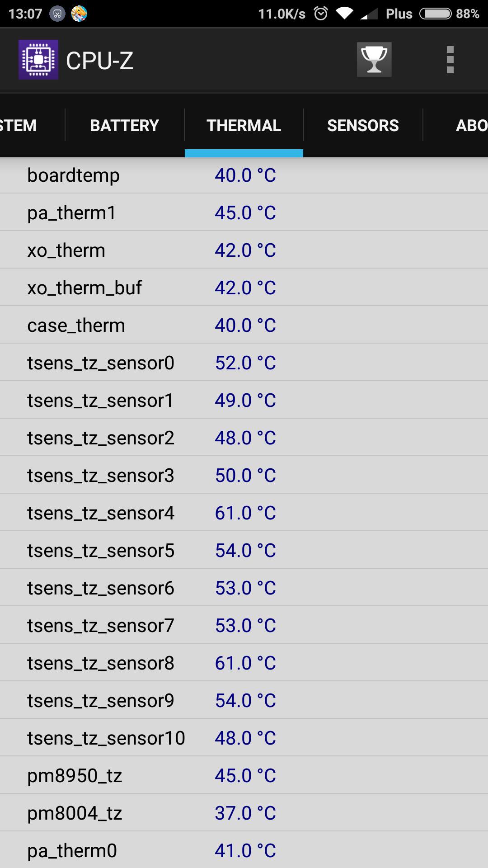Tap the case_therm reading
The width and height of the screenshot is (488, 868).
click(244, 325)
